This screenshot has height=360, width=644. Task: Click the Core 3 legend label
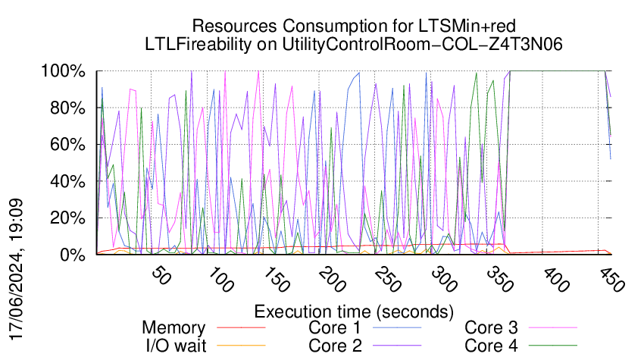[491, 328]
